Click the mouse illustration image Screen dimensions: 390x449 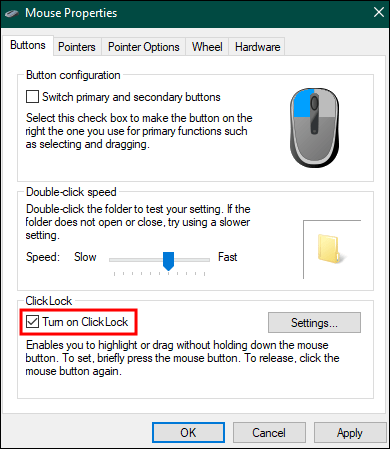tap(314, 128)
